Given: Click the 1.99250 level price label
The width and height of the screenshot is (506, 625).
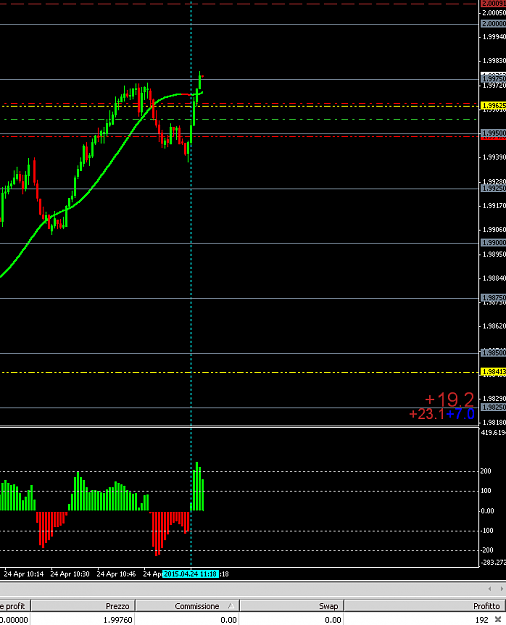Looking at the screenshot, I should coord(494,188).
